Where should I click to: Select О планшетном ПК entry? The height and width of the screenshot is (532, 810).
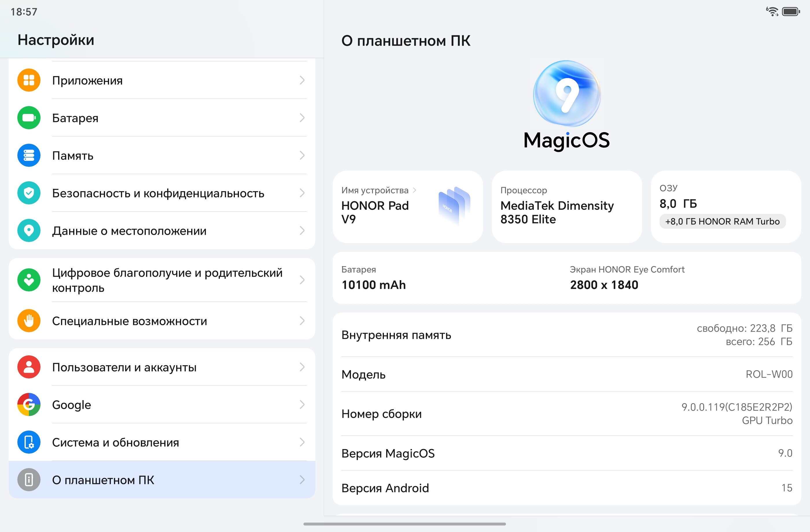click(162, 480)
